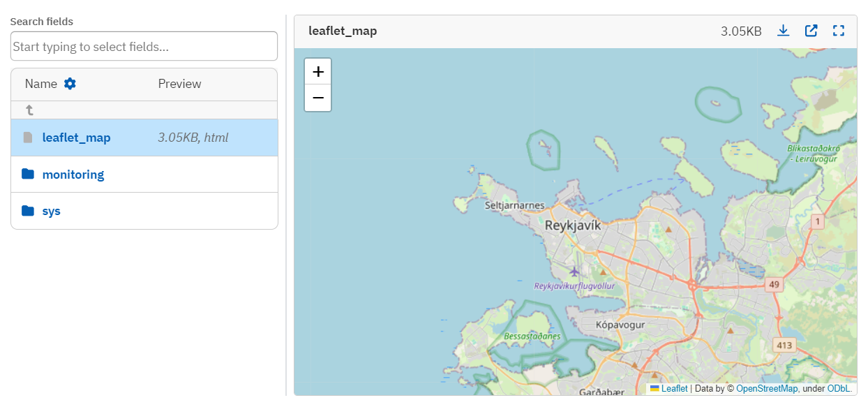
Task: Open leaflet_map in a new window
Action: click(811, 31)
